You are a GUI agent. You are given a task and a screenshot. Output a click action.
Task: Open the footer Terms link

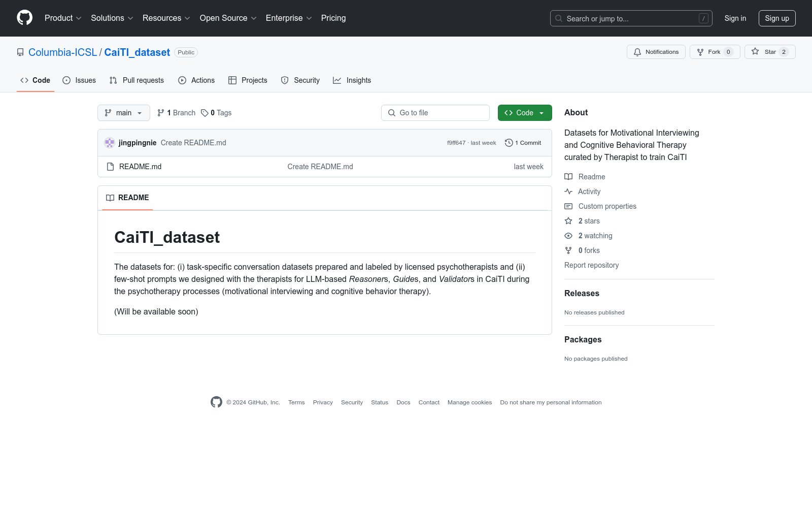(296, 402)
